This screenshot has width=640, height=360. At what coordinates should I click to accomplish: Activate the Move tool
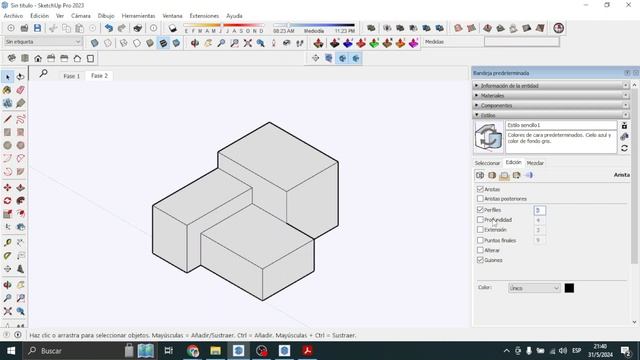7,188
